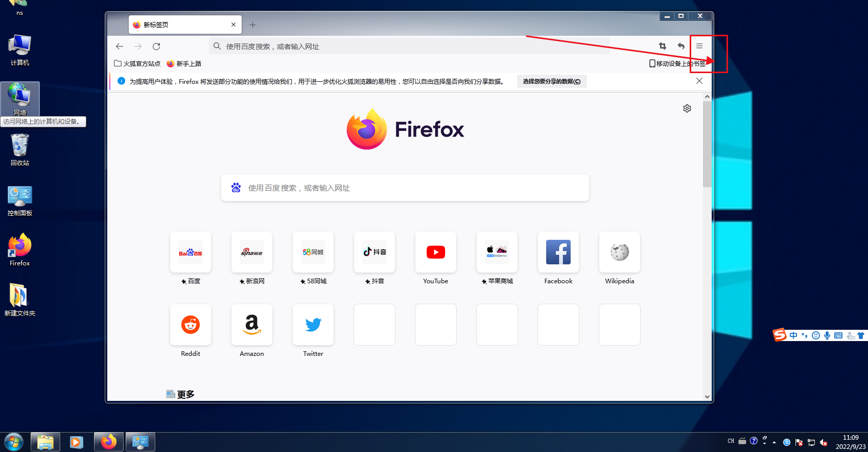
Task: Click the Firefox logo on new tab page
Action: click(405, 129)
